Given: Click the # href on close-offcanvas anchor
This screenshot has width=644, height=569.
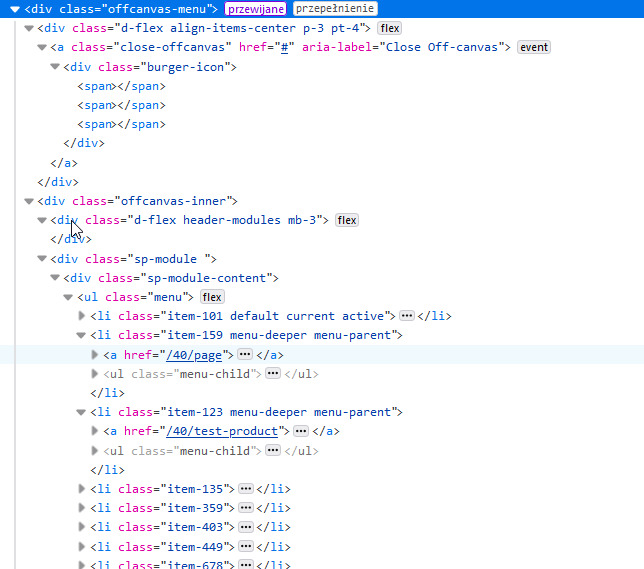Looking at the screenshot, I should click(287, 47).
